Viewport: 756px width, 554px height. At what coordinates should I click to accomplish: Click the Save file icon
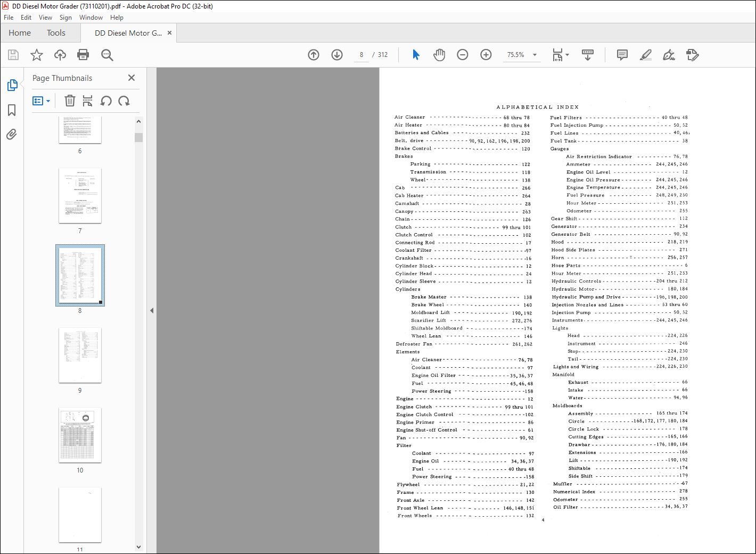point(13,55)
